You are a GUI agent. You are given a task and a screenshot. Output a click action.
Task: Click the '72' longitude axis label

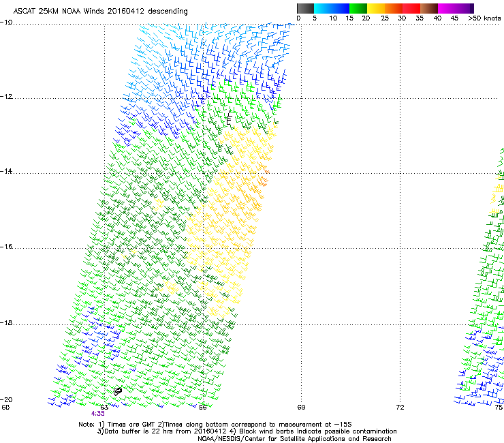(x=400, y=408)
